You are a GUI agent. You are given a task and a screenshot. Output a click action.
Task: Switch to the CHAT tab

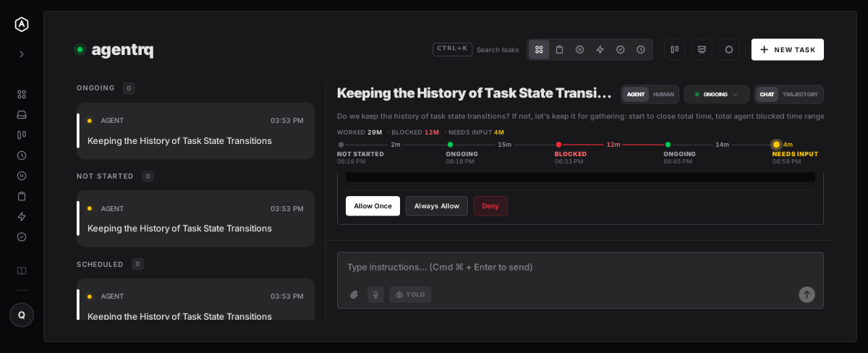pyautogui.click(x=767, y=94)
